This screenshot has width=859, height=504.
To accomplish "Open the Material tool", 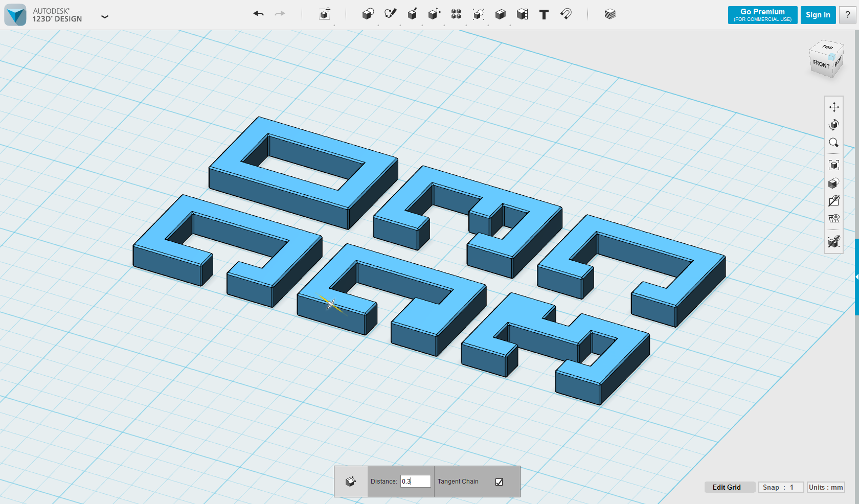I will [x=610, y=14].
